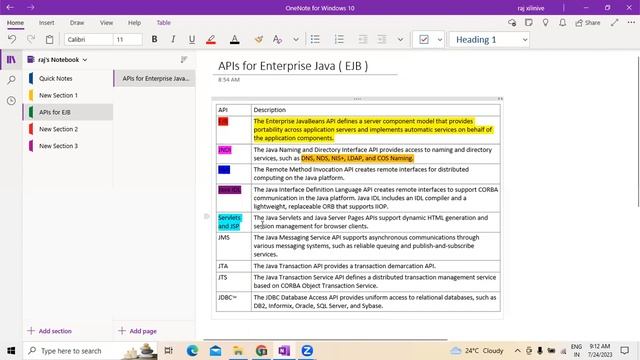Undo the last action
Viewport: 640px width, 360px height.
coord(12,39)
